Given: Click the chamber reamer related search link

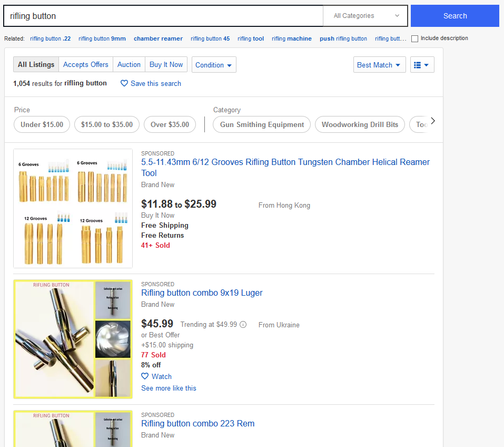Looking at the screenshot, I should 158,38.
